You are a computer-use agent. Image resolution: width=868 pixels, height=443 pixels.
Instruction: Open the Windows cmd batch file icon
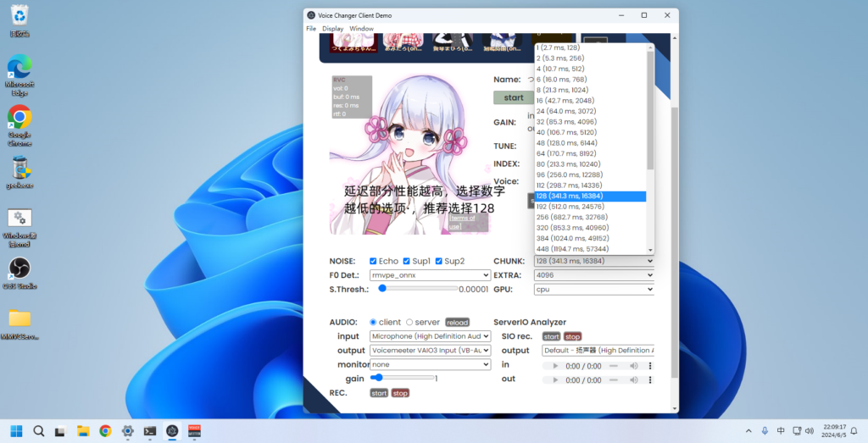(19, 227)
